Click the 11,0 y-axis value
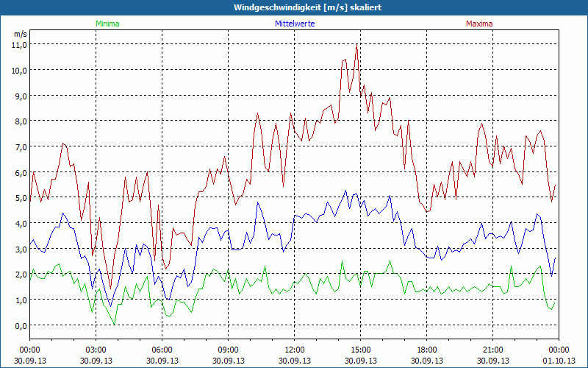The image size is (588, 368). 21,45
